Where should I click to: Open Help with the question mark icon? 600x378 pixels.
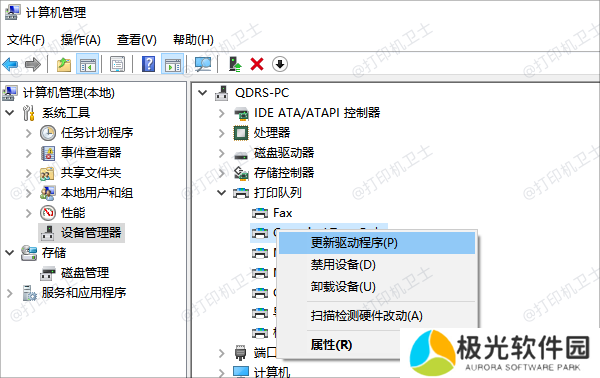tap(148, 64)
